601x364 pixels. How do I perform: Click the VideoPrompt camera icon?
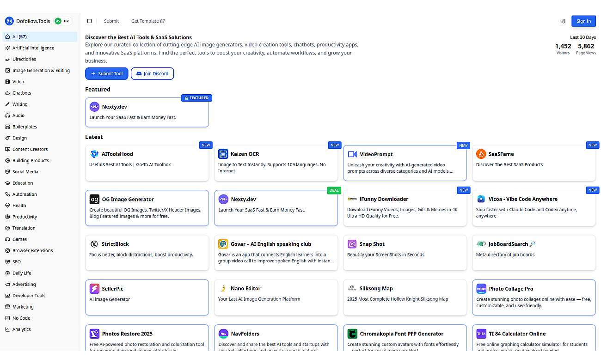click(x=352, y=154)
